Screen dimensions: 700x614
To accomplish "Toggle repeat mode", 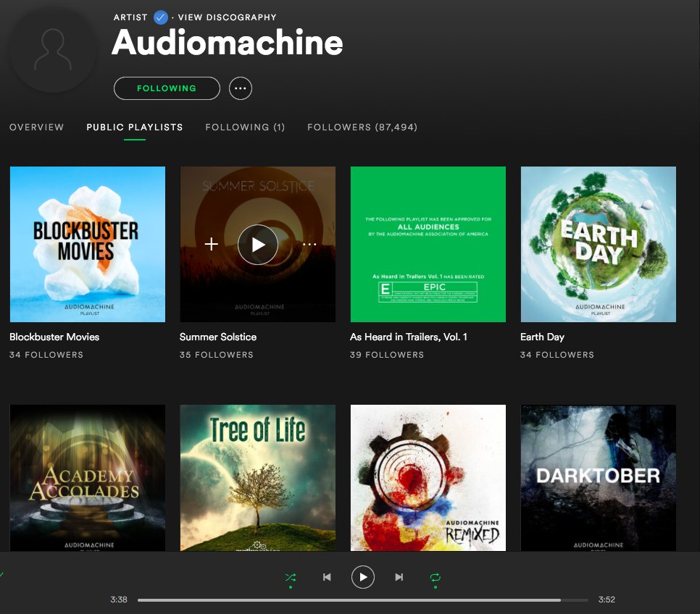I will pos(436,577).
